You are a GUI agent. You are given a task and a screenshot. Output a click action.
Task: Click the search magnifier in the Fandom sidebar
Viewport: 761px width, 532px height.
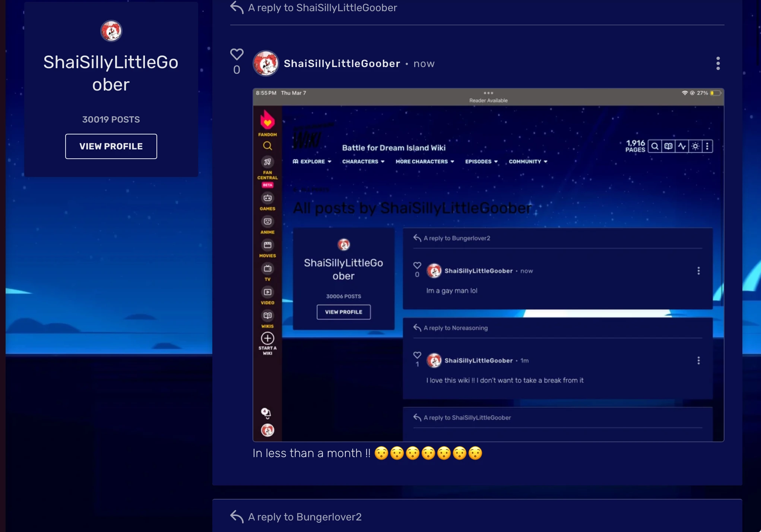pyautogui.click(x=267, y=146)
